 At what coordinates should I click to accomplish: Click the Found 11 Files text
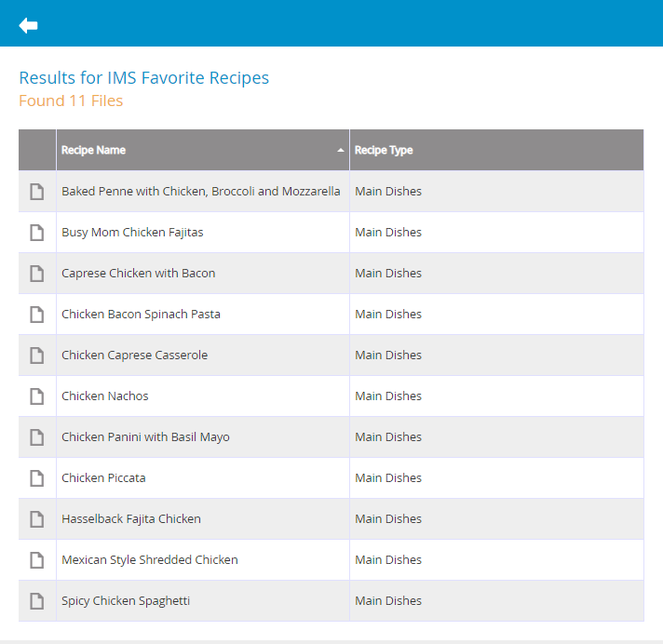coord(71,101)
